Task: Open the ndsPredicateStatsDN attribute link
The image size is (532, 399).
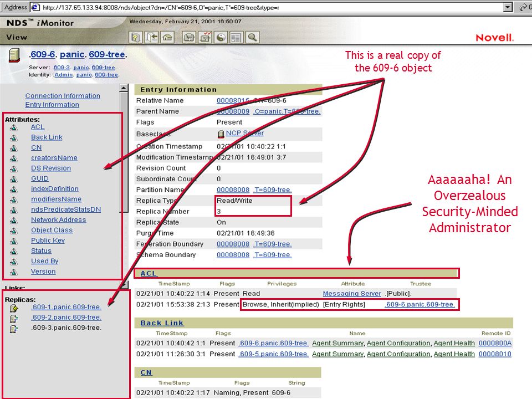Action: (66, 209)
